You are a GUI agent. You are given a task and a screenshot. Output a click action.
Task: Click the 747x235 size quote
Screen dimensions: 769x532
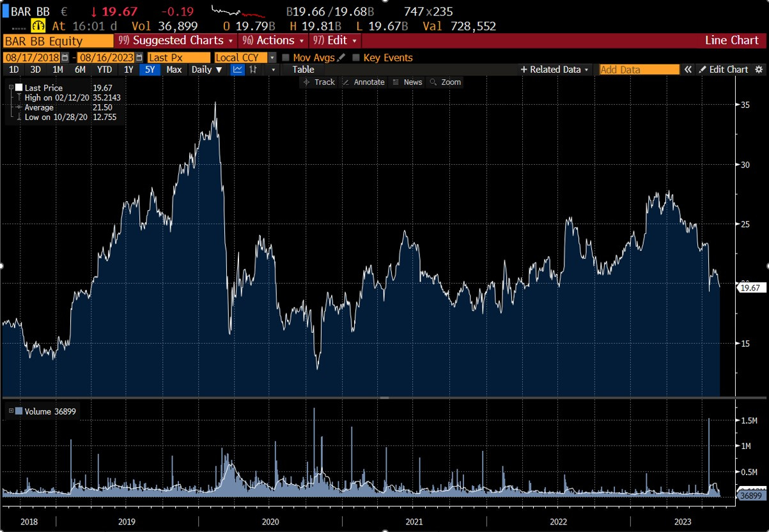coord(428,11)
